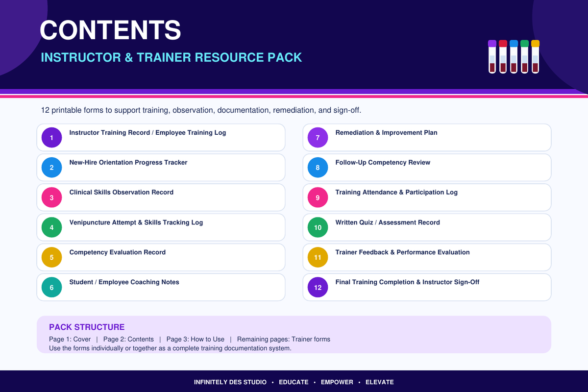588x392 pixels.
Task: Click the CONTENTS heading
Action: click(x=110, y=30)
